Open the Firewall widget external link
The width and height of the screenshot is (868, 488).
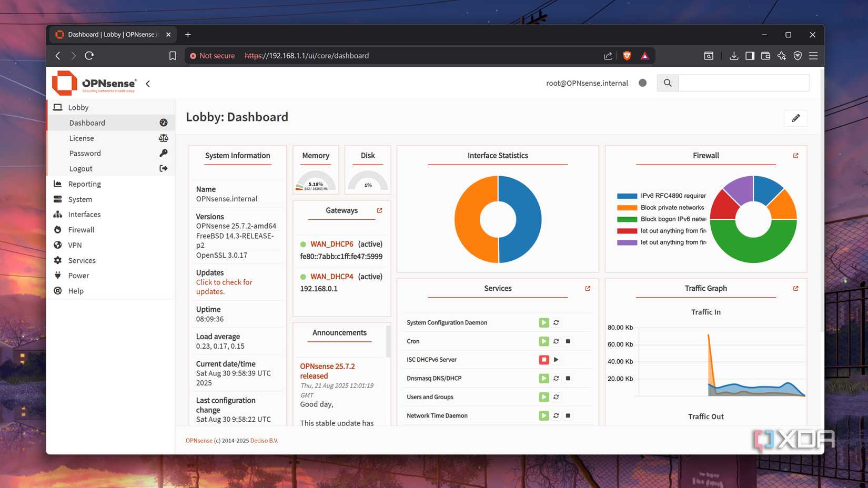795,156
